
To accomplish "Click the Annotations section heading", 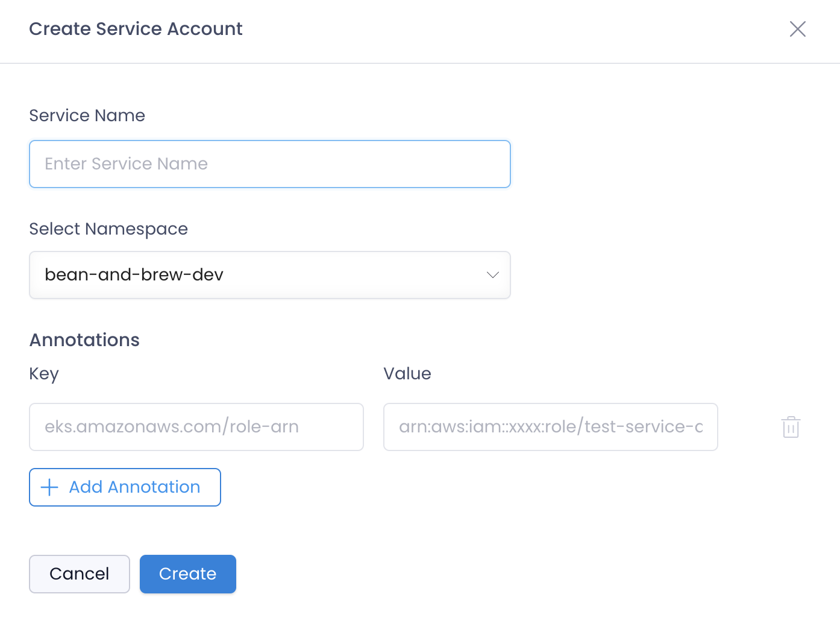I will click(x=84, y=340).
